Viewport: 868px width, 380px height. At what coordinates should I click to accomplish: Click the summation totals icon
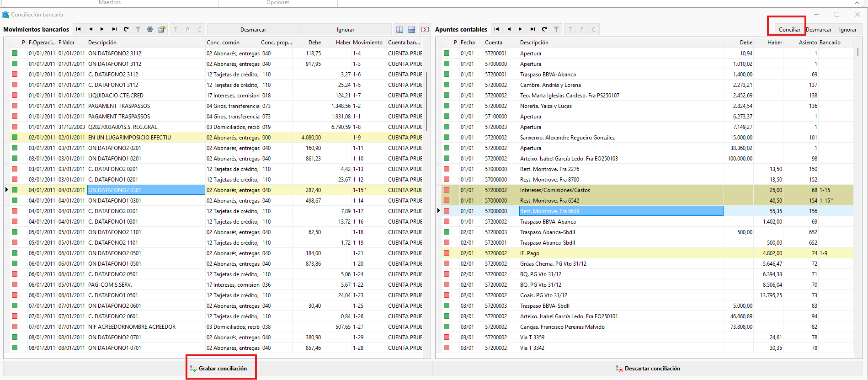coord(425,29)
